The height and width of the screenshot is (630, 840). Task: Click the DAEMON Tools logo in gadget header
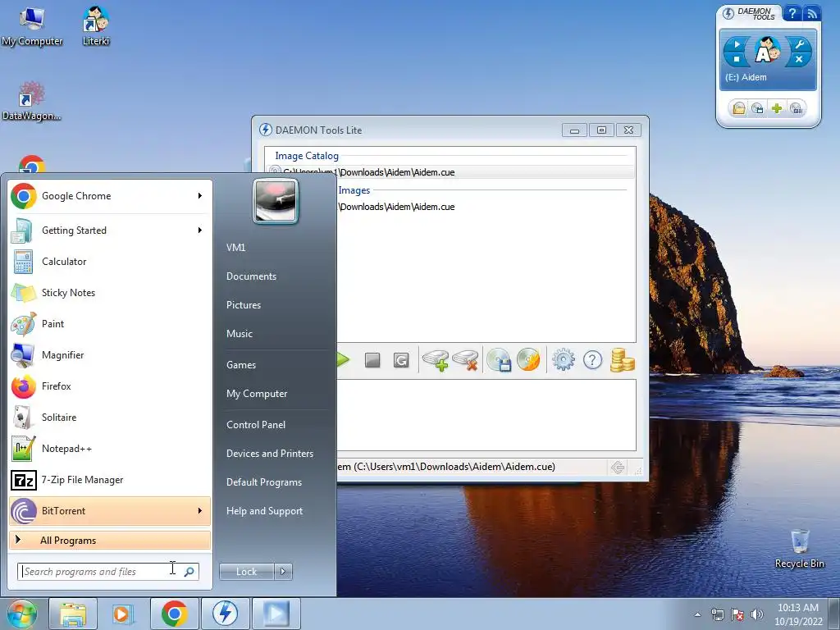[749, 13]
